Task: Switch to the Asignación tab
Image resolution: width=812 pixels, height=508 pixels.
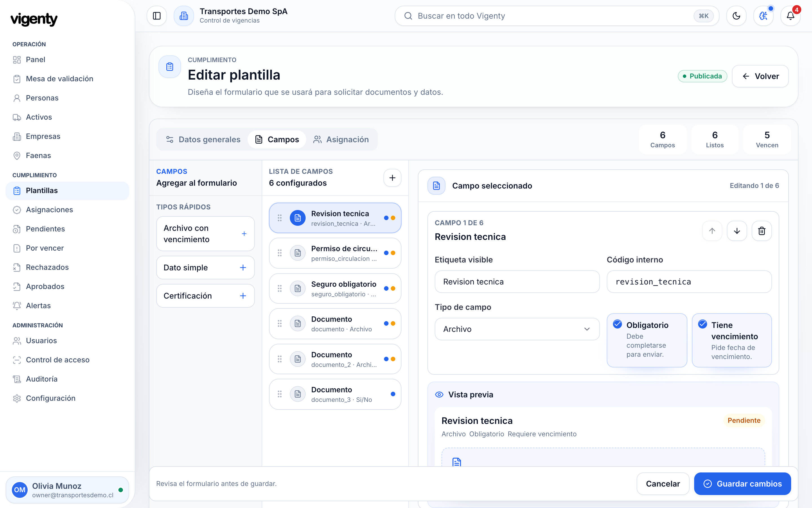Action: pos(341,139)
